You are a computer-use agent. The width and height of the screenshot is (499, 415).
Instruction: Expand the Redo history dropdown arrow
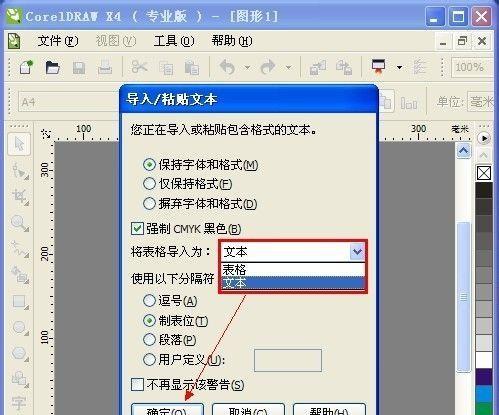[288, 68]
